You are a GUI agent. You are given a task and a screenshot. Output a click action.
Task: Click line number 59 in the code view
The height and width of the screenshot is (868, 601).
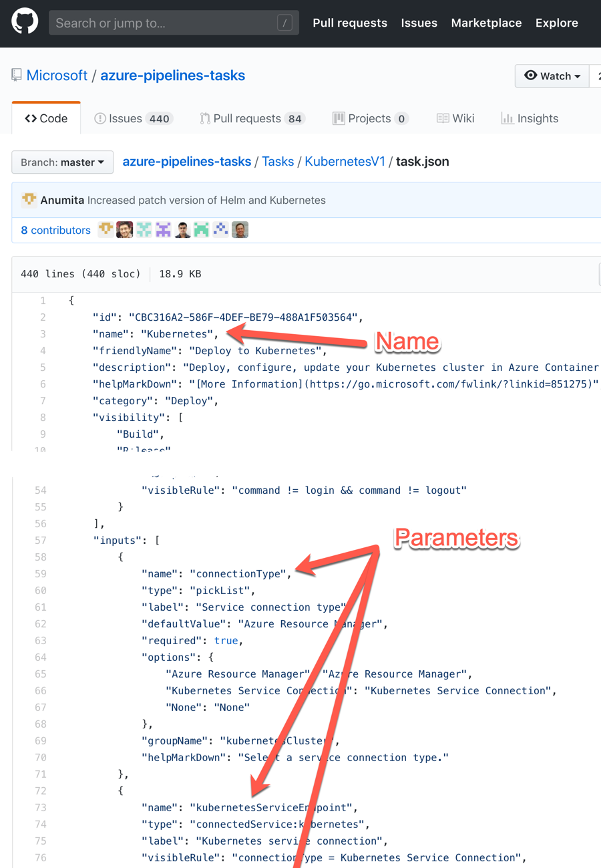pyautogui.click(x=42, y=573)
